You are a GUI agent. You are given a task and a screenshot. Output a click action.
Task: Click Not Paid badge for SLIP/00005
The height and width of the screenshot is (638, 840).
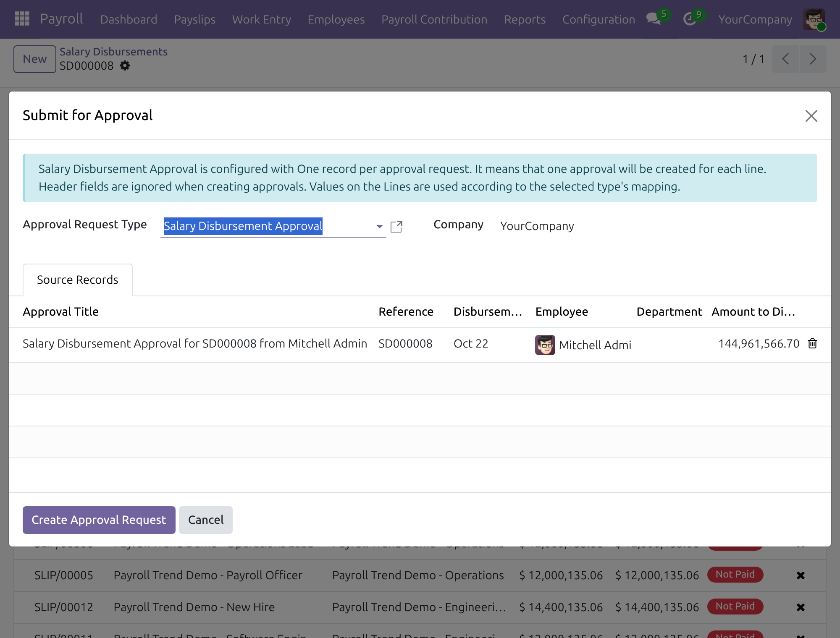[x=735, y=574]
